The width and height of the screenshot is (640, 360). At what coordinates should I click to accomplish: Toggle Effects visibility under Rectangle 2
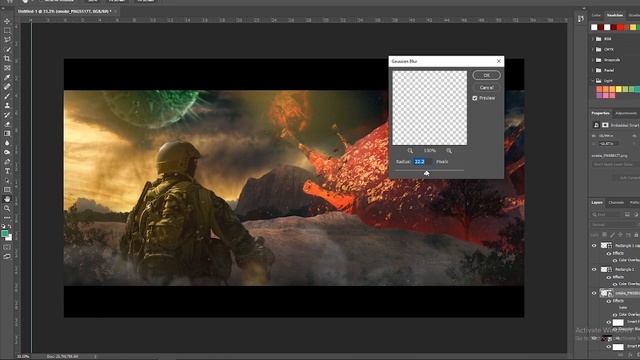click(608, 277)
